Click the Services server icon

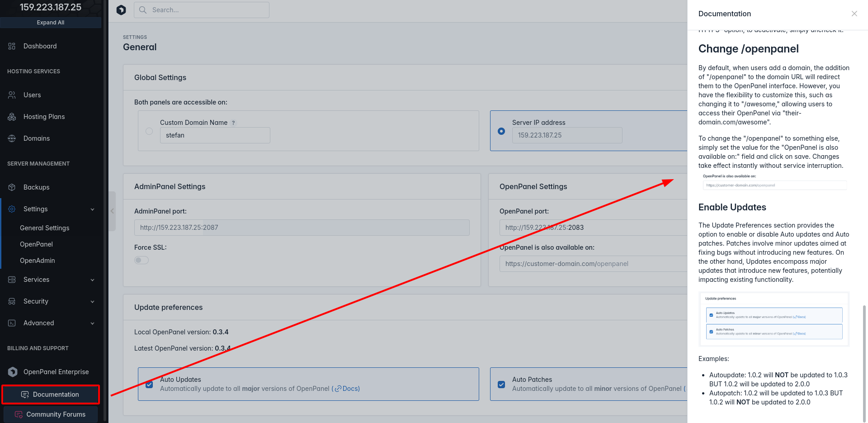(12, 280)
